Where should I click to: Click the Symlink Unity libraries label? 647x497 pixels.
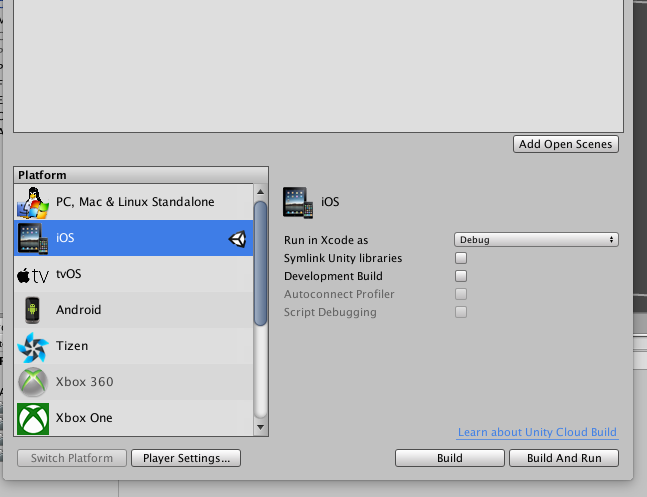(x=343, y=258)
